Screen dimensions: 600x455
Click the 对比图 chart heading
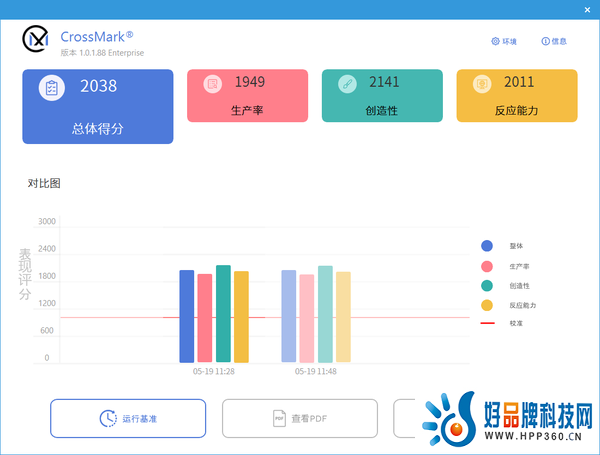pos(44,183)
